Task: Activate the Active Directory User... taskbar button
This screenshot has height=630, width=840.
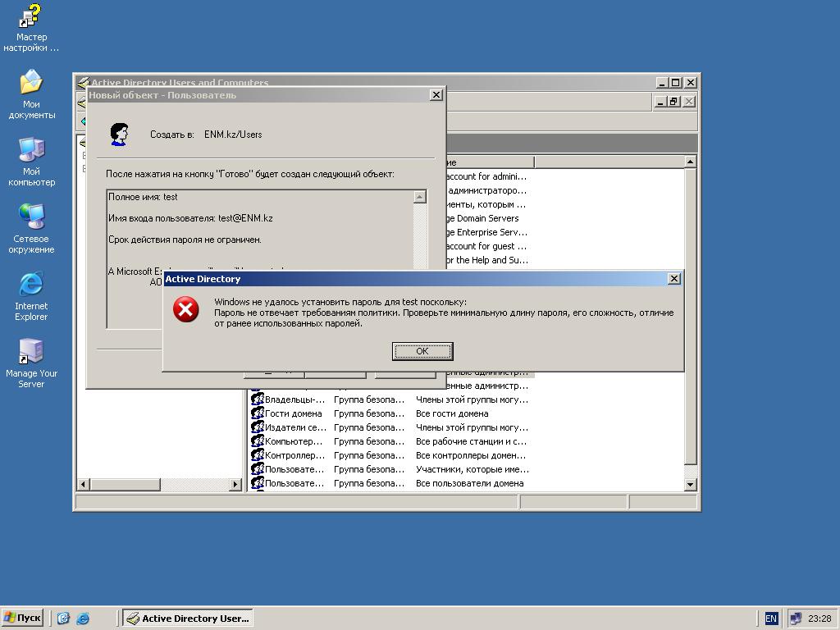Action: pos(187,619)
